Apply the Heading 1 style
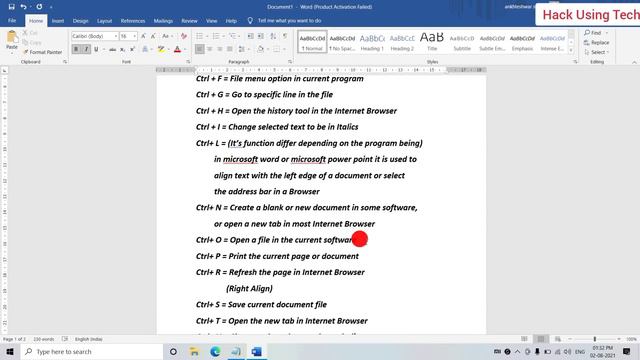Screen dimensions: 640x360 coord(372,42)
